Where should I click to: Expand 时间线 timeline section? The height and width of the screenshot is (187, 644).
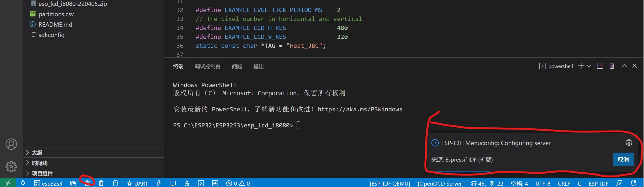click(93, 163)
